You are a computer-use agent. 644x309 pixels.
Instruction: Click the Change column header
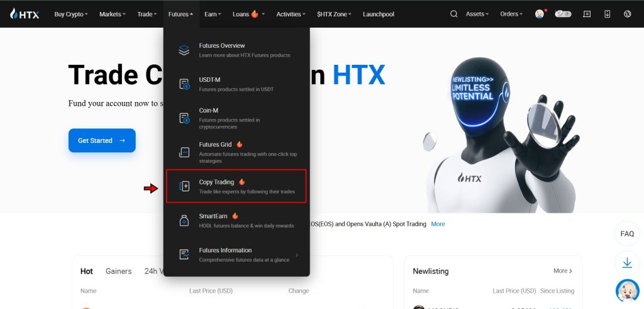click(299, 291)
